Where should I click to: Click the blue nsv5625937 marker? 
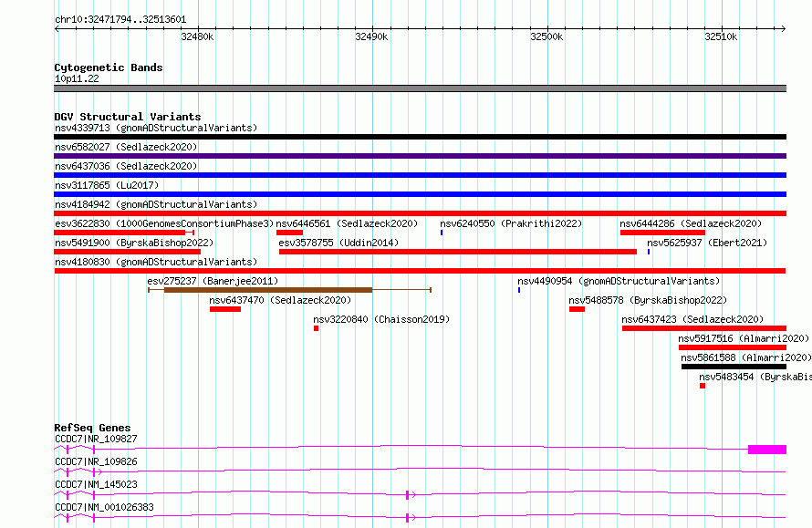(649, 252)
